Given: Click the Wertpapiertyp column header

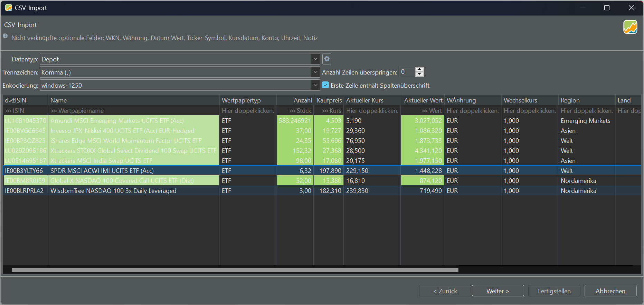Looking at the screenshot, I should [x=248, y=100].
